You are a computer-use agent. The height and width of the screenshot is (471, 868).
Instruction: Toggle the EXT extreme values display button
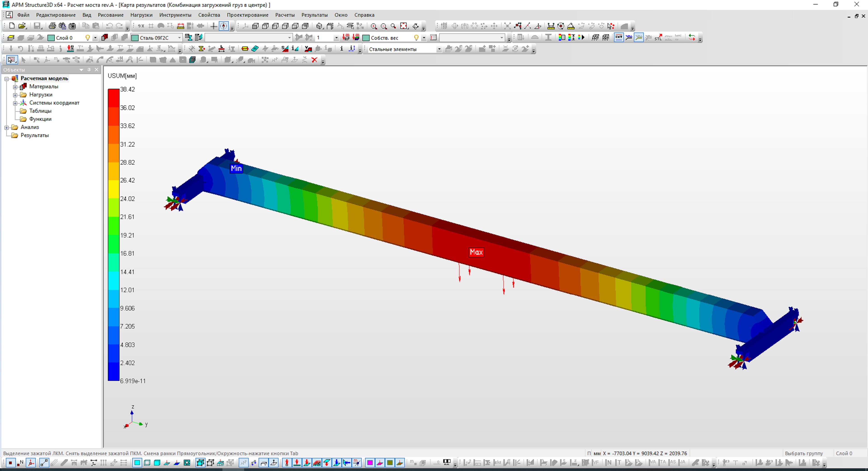tap(619, 38)
